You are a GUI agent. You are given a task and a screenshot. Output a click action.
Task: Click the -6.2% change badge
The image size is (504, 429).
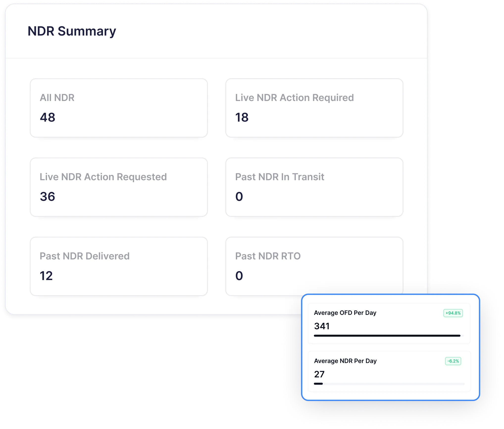click(453, 361)
